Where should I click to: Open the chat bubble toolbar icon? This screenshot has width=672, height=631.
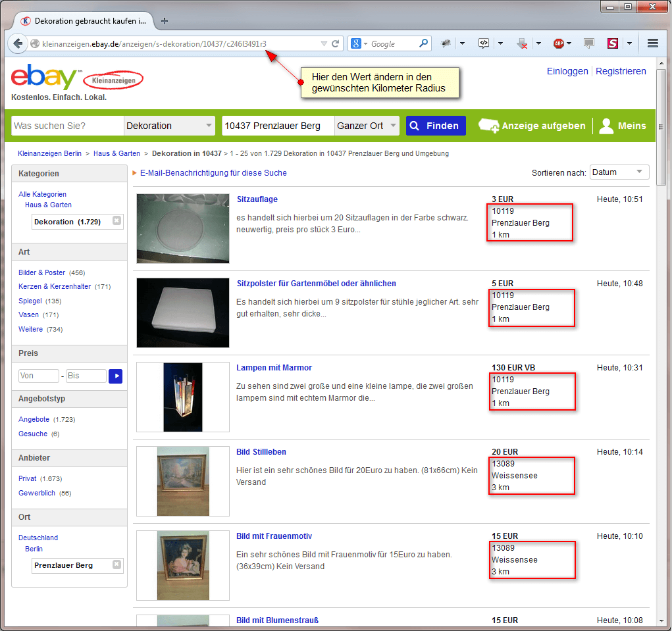click(x=589, y=43)
